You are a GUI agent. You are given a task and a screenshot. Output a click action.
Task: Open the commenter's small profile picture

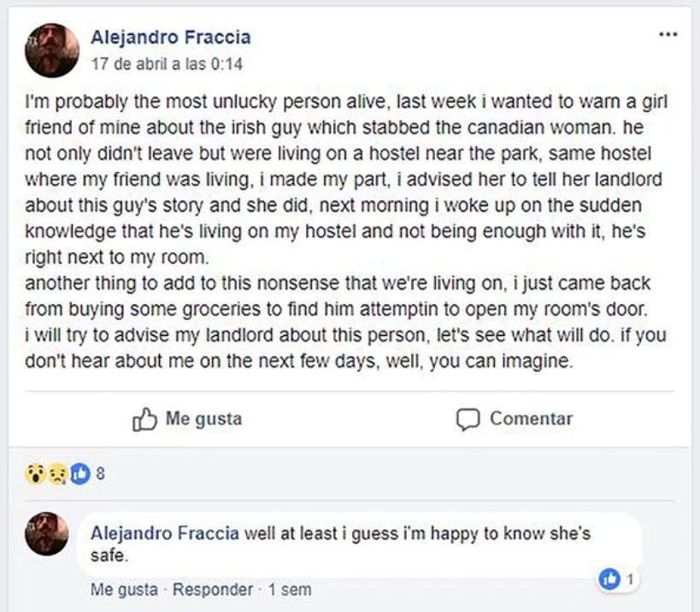pos(47,534)
